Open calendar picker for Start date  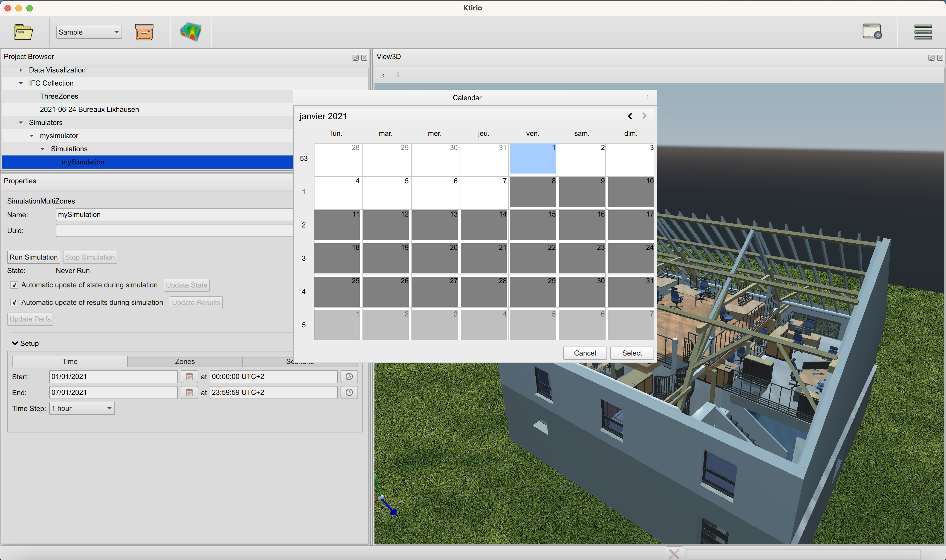[x=189, y=377]
